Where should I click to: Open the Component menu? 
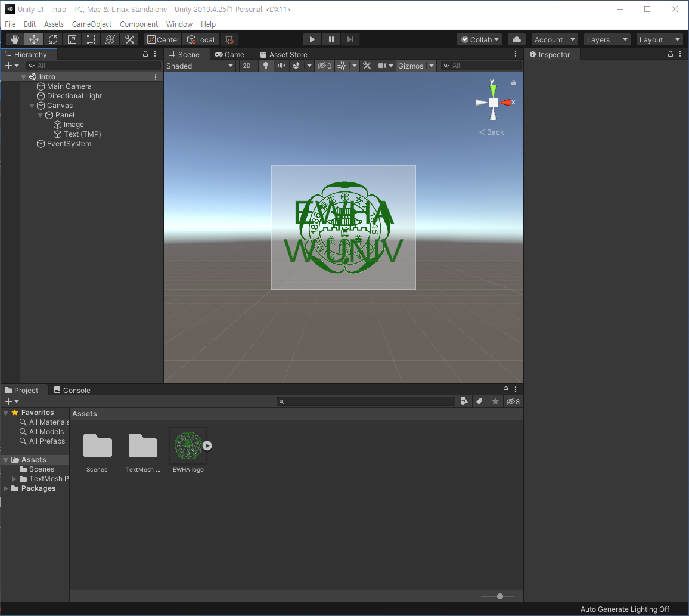[x=139, y=24]
